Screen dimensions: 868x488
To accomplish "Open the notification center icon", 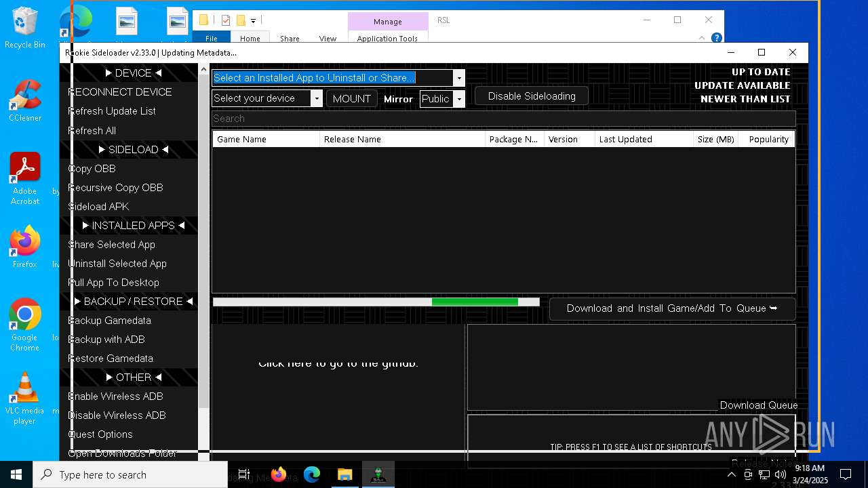I will [x=846, y=474].
